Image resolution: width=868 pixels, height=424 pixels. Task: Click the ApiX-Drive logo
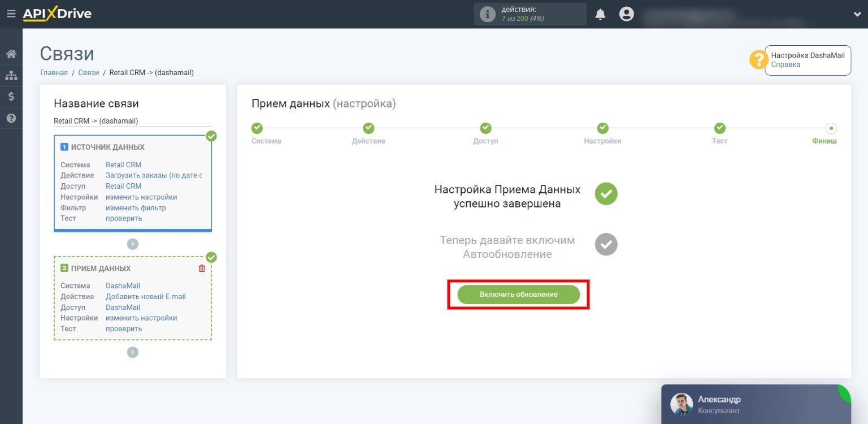click(x=57, y=14)
